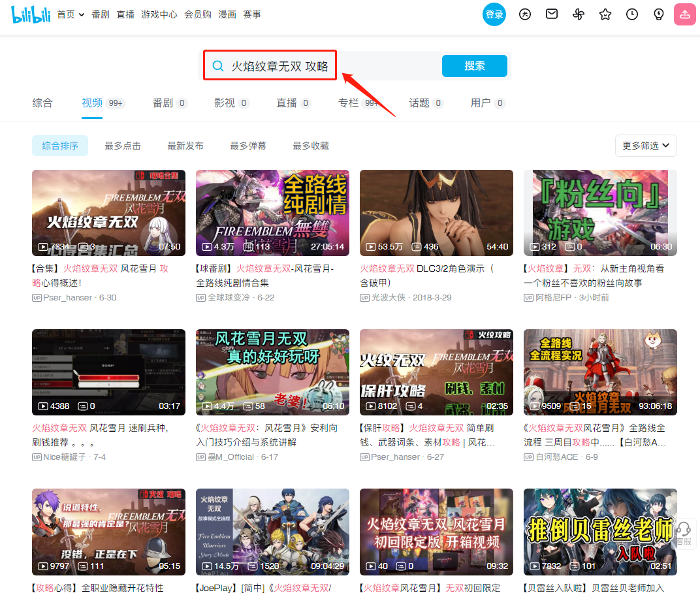700x597 pixels.
Task: Open uploader 全球球变冷 profile
Action: tap(229, 297)
